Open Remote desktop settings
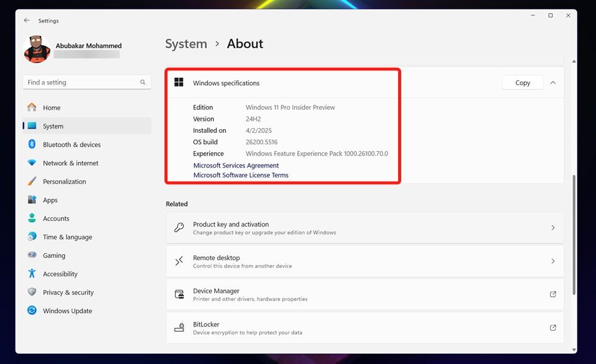The image size is (596, 364). (x=365, y=261)
